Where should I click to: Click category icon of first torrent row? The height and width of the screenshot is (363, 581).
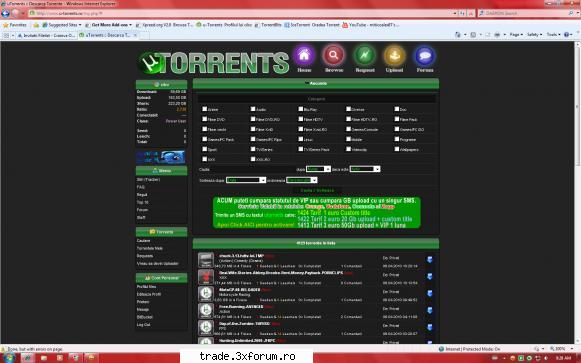coord(206,260)
